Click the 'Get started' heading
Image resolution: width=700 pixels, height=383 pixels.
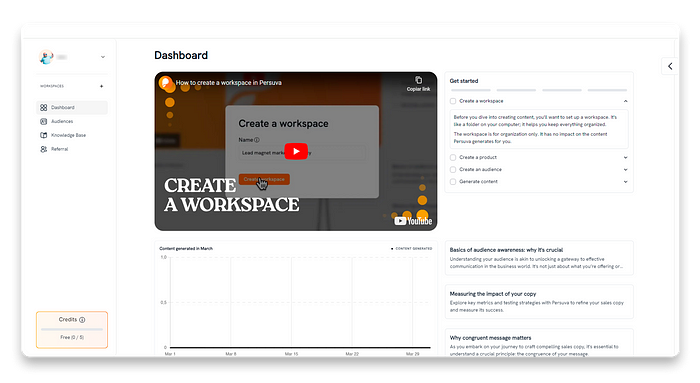pos(464,81)
